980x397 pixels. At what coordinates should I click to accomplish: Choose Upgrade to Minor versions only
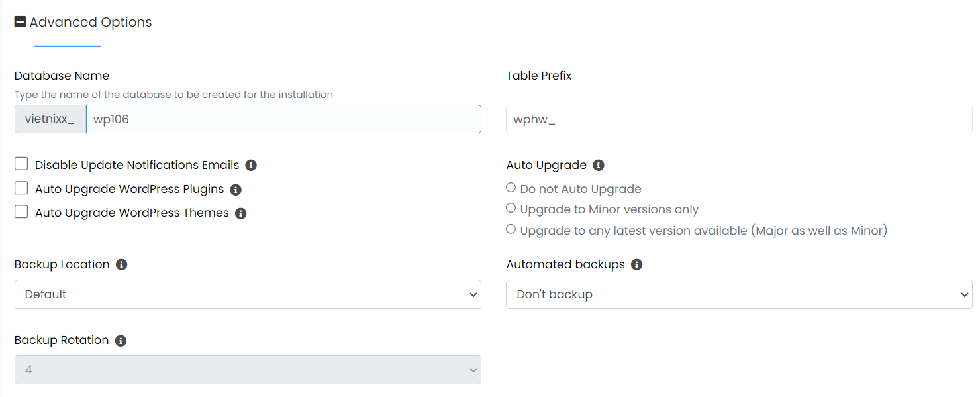511,208
